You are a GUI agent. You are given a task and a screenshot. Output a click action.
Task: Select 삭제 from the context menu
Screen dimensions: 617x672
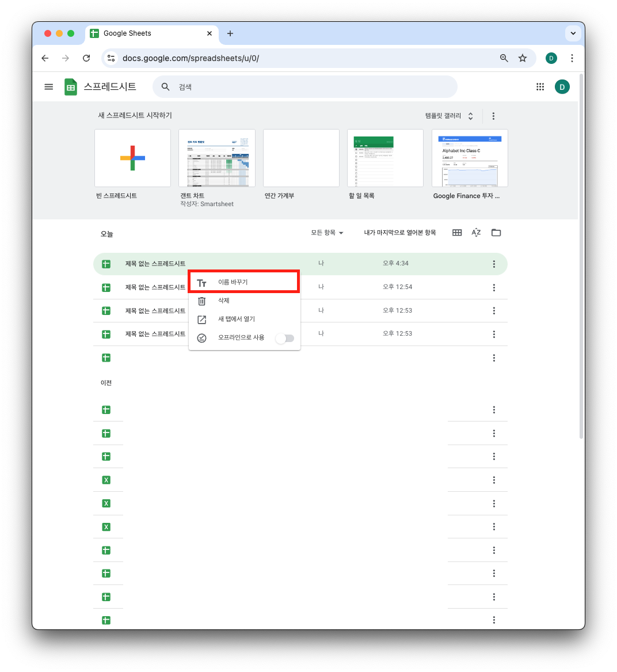click(x=245, y=301)
